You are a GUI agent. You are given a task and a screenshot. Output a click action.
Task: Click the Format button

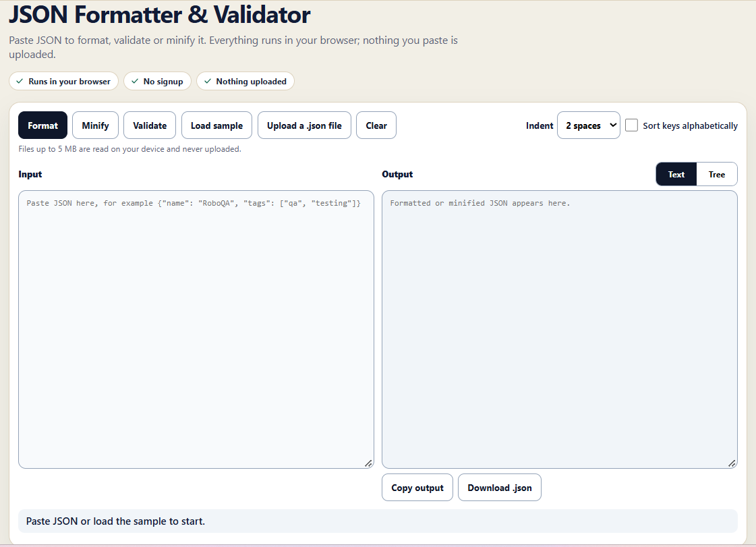coord(43,125)
